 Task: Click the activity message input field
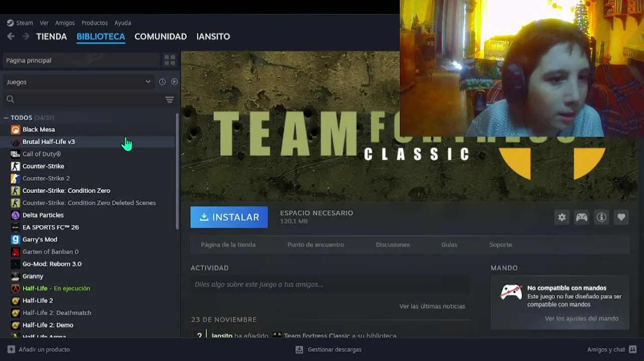coord(331,284)
